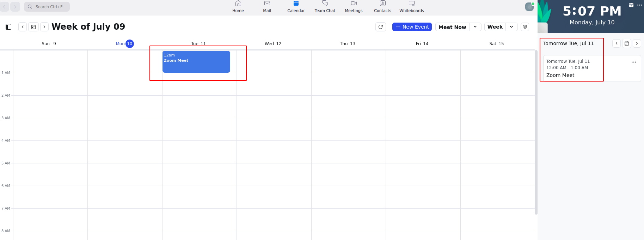Click in the Search field
The width and height of the screenshot is (644, 240).
(x=47, y=7)
